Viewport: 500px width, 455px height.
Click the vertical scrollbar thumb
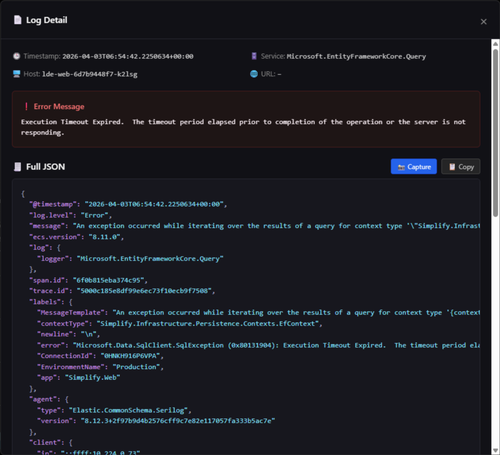click(495, 133)
